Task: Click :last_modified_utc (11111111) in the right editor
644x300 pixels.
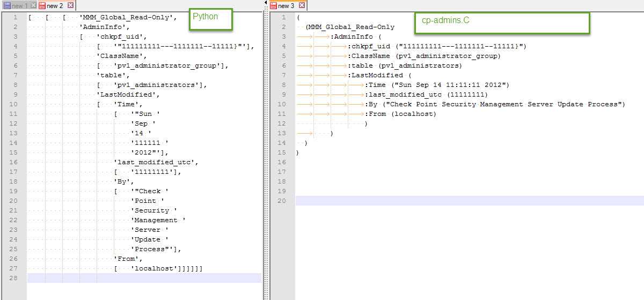Action: pyautogui.click(x=427, y=94)
